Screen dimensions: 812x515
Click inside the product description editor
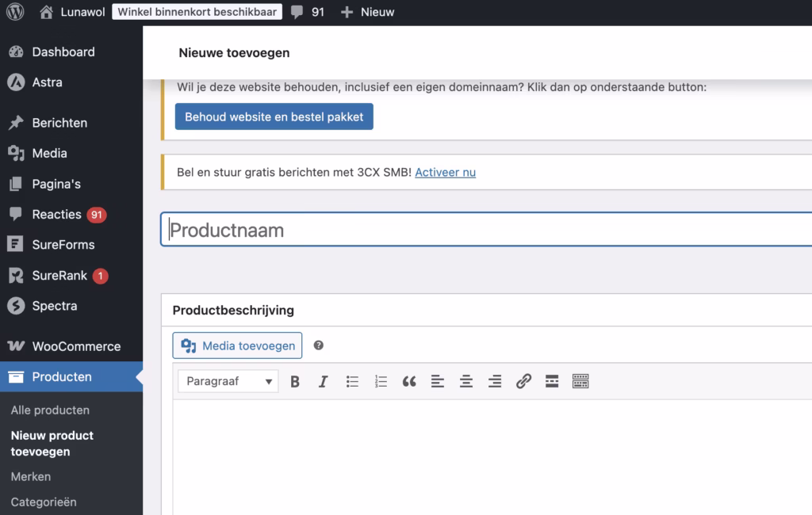(492, 457)
